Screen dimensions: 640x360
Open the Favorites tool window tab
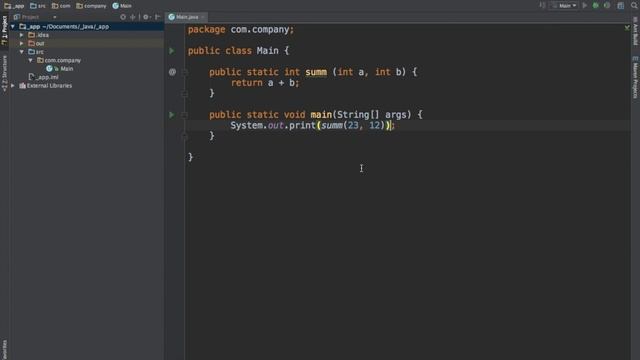pos(4,349)
